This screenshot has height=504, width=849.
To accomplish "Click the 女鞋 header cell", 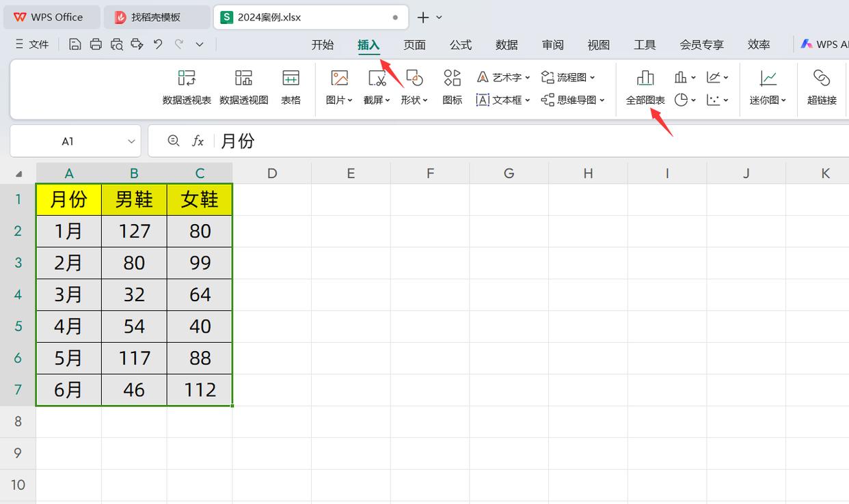I will click(x=200, y=199).
